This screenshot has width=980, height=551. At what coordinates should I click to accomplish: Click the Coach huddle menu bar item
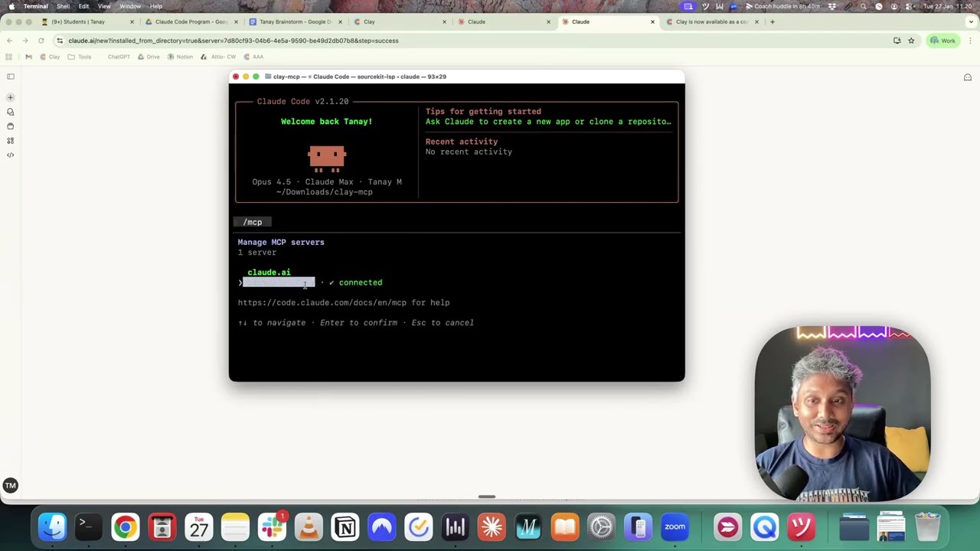(x=782, y=6)
